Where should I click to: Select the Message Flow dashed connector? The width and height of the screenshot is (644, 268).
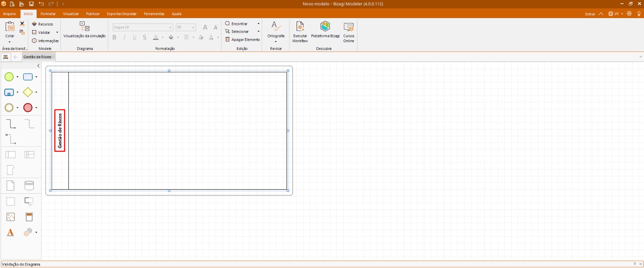pos(10,139)
